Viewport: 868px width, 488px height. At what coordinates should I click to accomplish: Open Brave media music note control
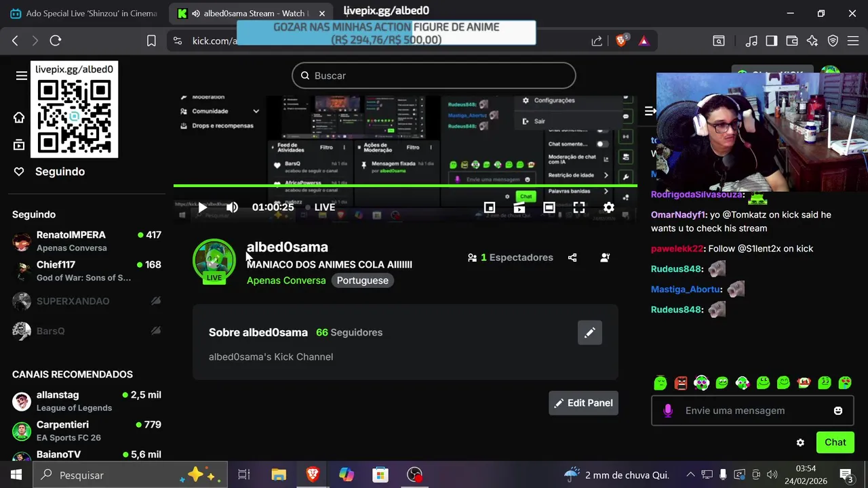click(x=751, y=41)
